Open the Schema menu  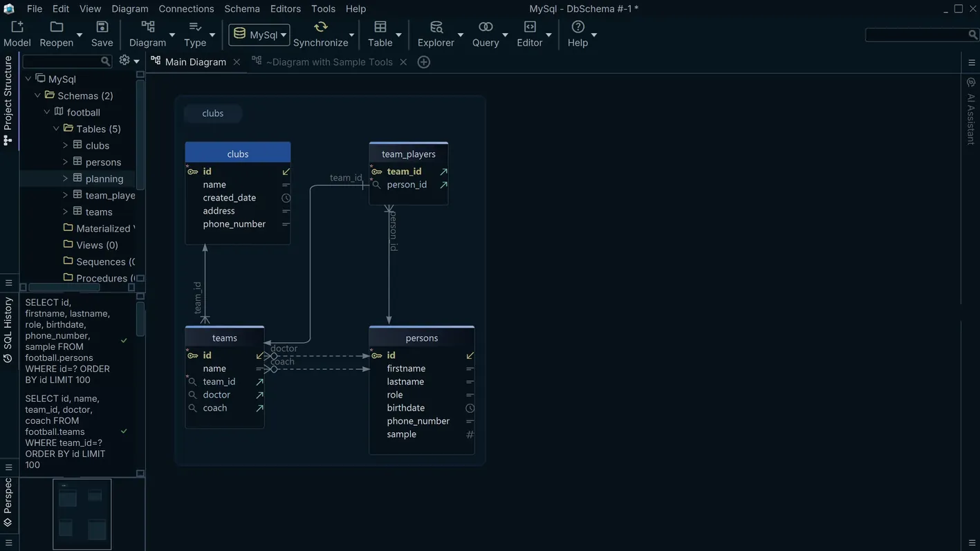tap(241, 8)
